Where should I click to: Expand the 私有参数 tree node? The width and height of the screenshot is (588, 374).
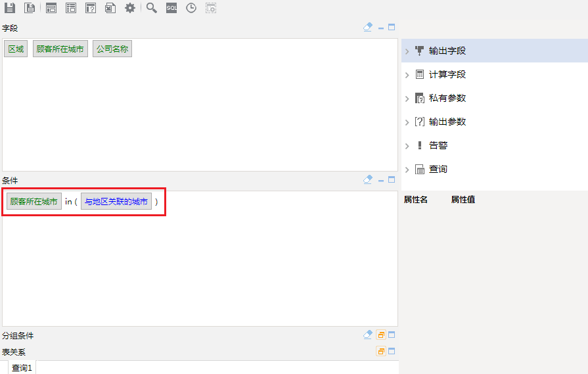pos(407,99)
